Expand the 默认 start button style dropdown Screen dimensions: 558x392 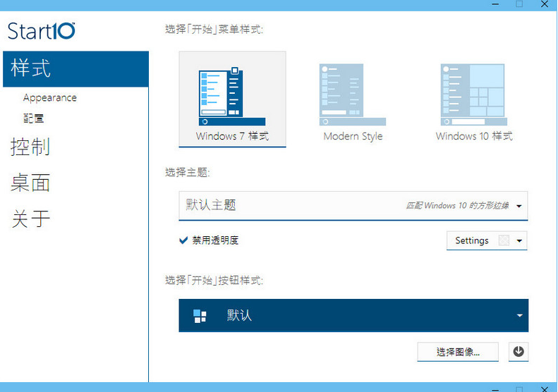[353, 316]
